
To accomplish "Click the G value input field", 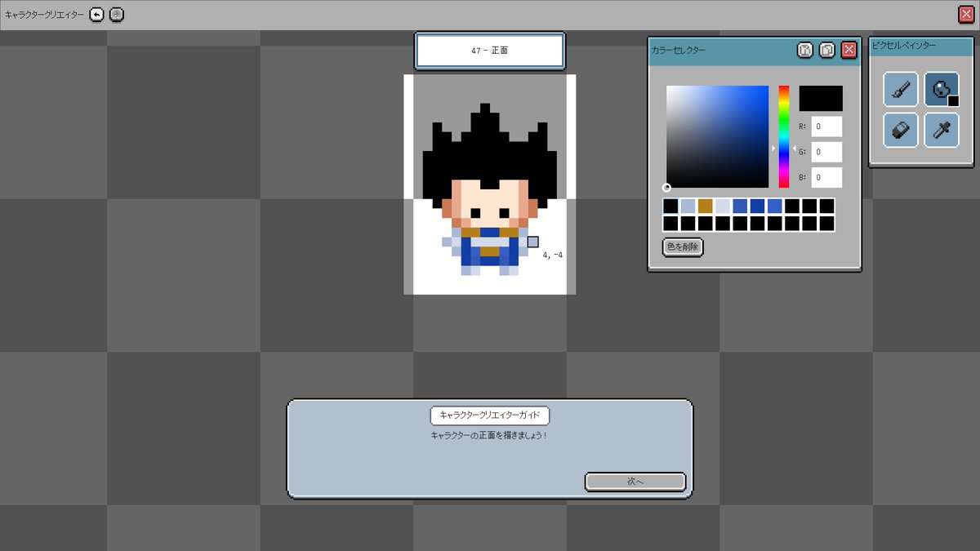I will (826, 152).
